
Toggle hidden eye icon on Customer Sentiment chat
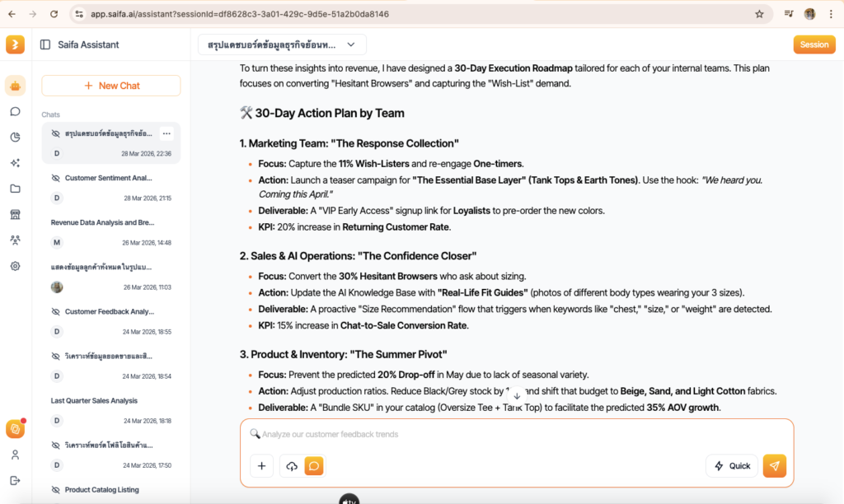point(55,178)
